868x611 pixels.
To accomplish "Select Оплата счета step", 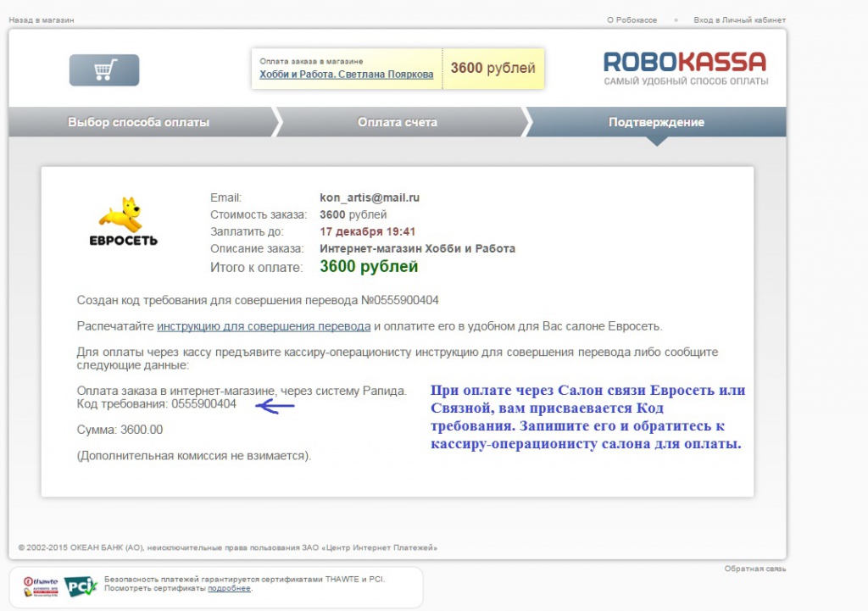I will pyautogui.click(x=398, y=122).
